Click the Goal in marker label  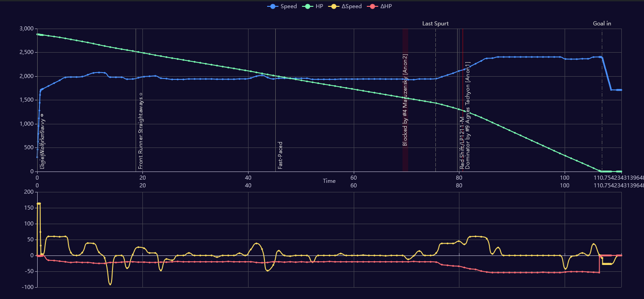602,24
